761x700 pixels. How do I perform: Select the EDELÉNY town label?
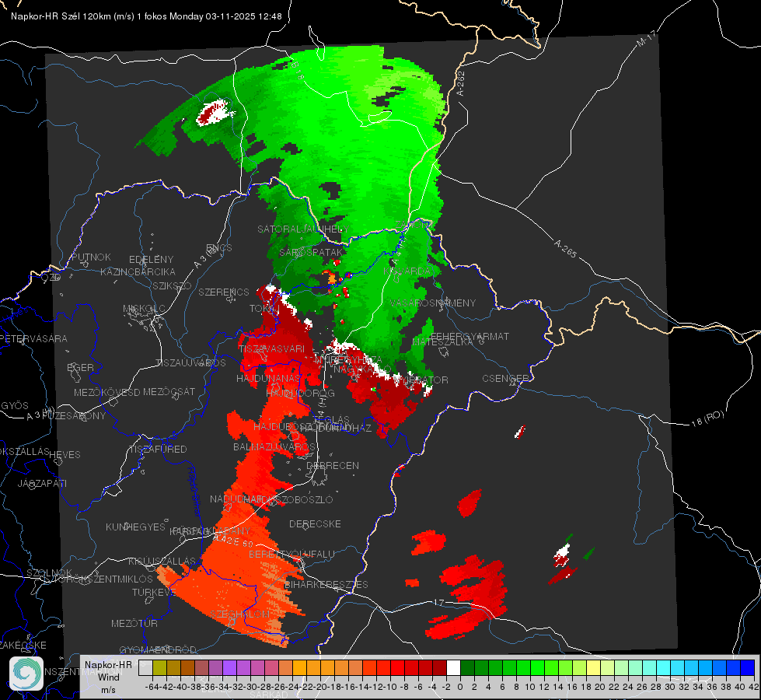point(151,260)
